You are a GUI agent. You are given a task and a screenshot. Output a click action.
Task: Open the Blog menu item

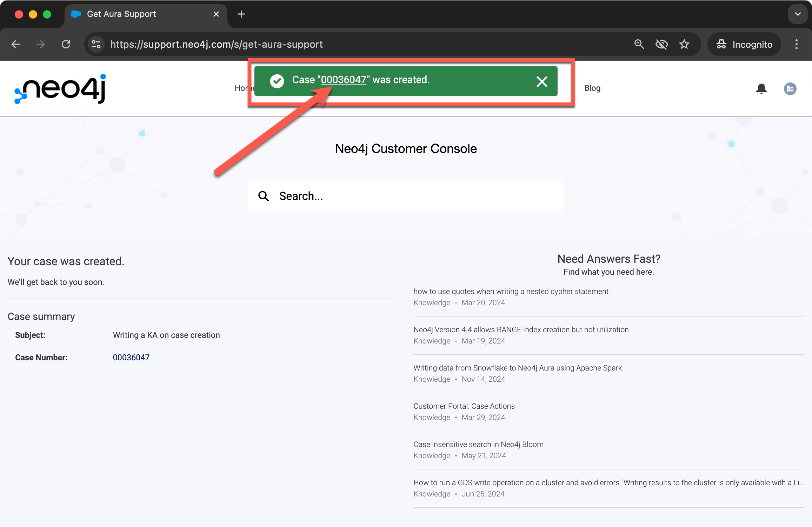[x=592, y=88]
